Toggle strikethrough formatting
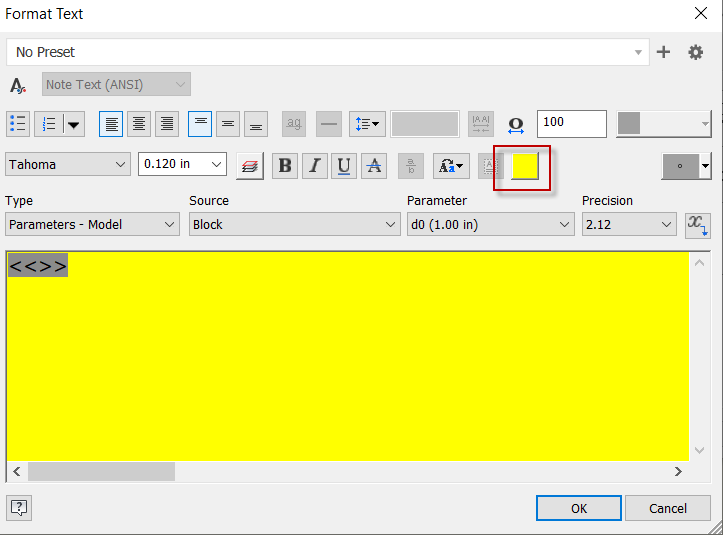723x535 pixels. click(x=374, y=166)
